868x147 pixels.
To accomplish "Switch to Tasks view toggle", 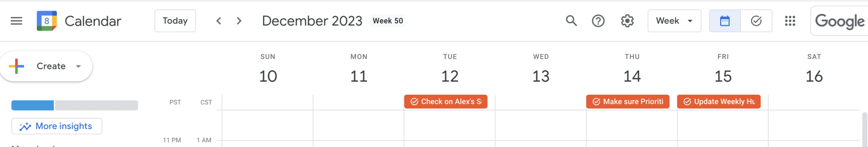I will click(756, 21).
